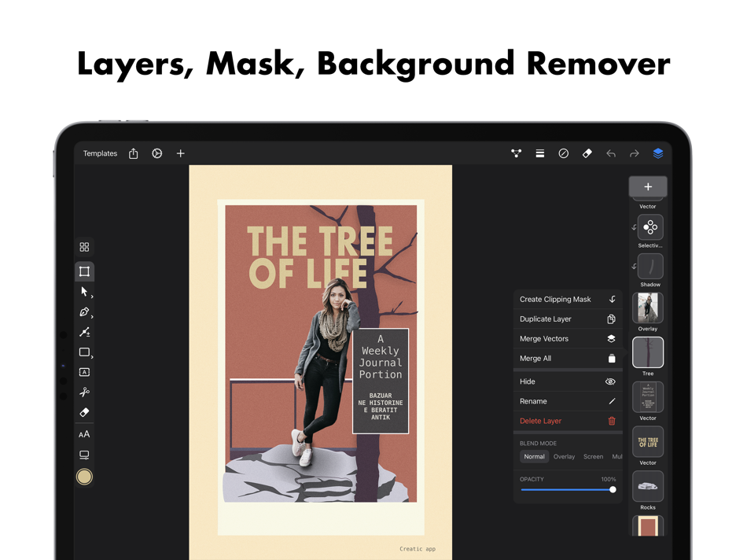The image size is (747, 560).
Task: Set blend mode to Overlay
Action: 564,457
